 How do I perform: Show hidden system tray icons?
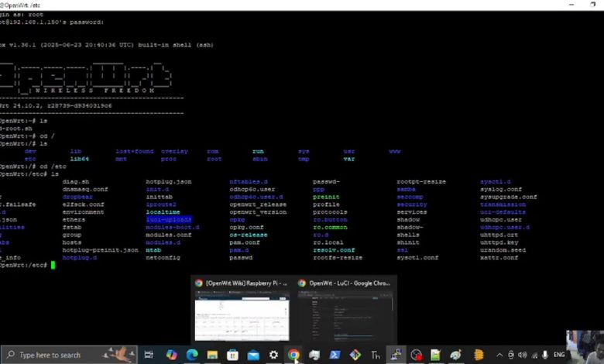click(499, 355)
